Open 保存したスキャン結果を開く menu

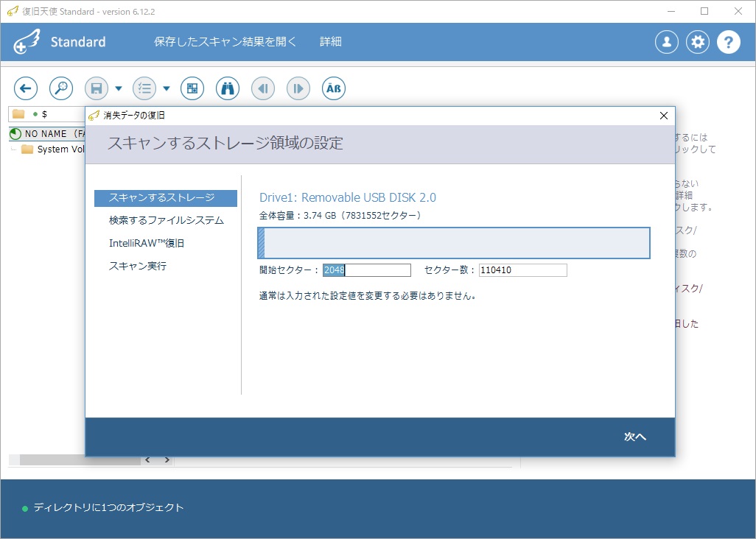225,42
